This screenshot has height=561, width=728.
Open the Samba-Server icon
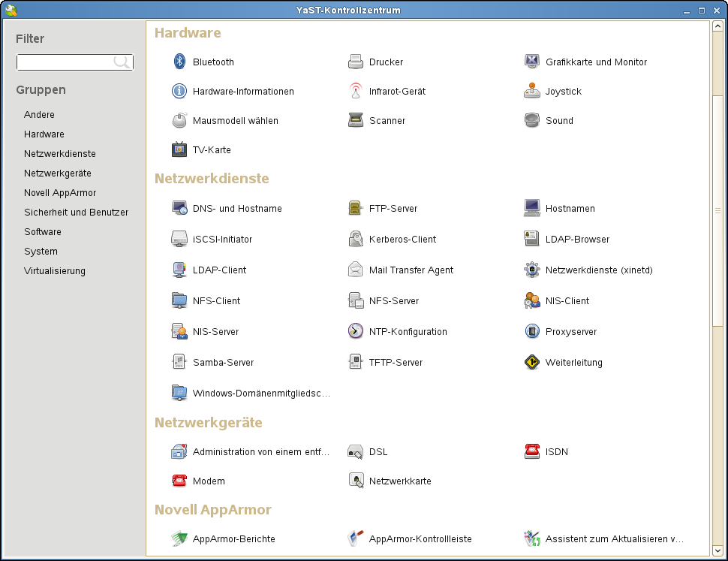pyautogui.click(x=179, y=362)
